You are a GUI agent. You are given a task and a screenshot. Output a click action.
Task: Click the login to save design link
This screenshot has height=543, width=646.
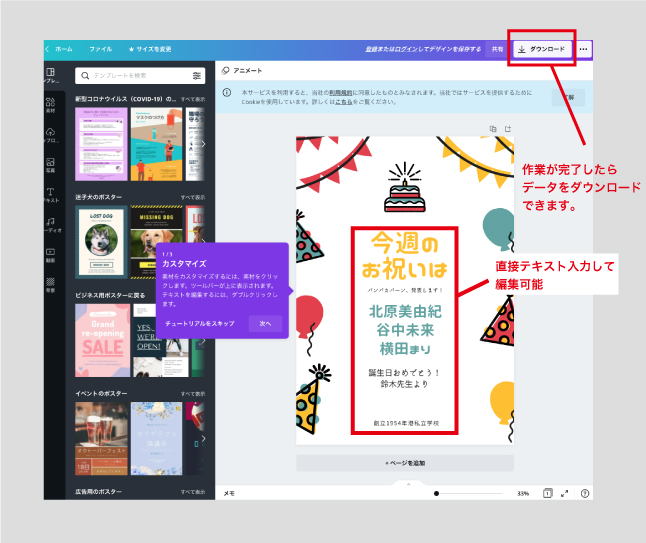[423, 49]
